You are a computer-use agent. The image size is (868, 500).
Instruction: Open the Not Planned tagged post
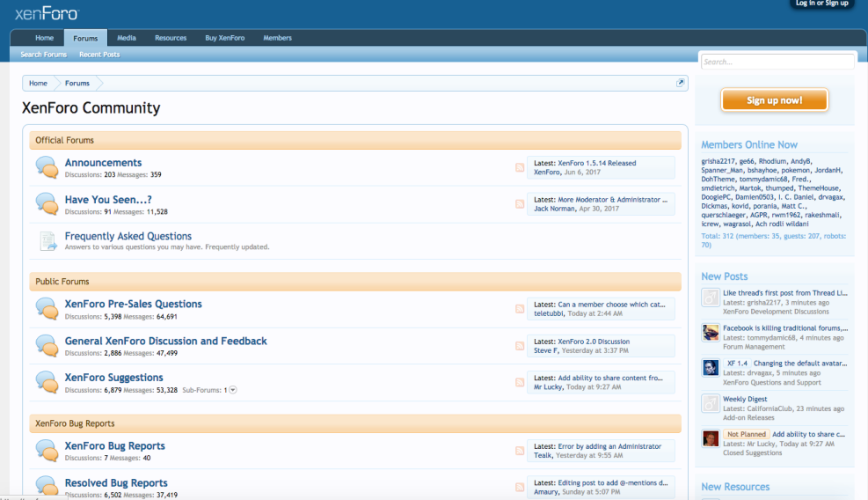(x=807, y=434)
